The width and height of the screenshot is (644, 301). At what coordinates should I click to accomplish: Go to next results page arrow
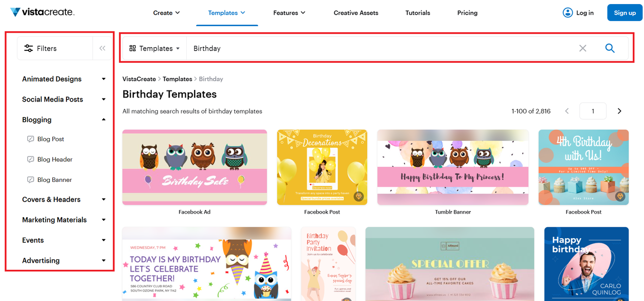(x=619, y=111)
